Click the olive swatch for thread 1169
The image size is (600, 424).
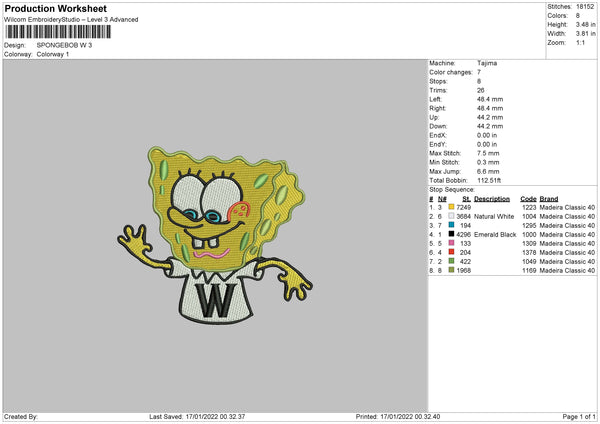click(452, 270)
